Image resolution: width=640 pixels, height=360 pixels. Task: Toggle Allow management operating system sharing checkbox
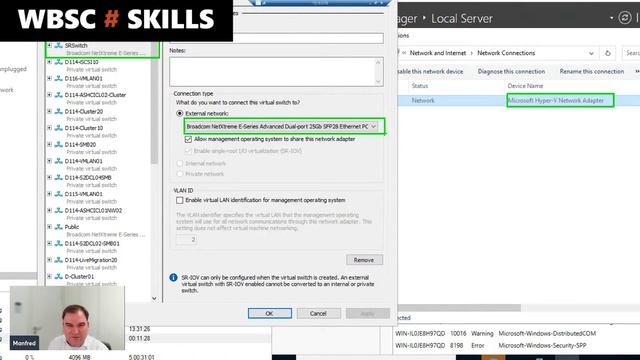pyautogui.click(x=188, y=139)
